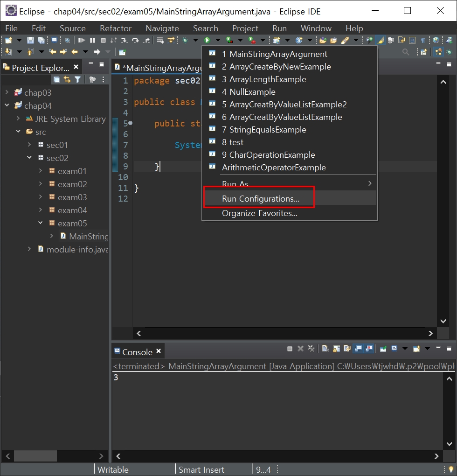Screen dimensions: 457x476
Task: Choose 2 ArrayCreateByNewExample from run history
Action: point(289,66)
